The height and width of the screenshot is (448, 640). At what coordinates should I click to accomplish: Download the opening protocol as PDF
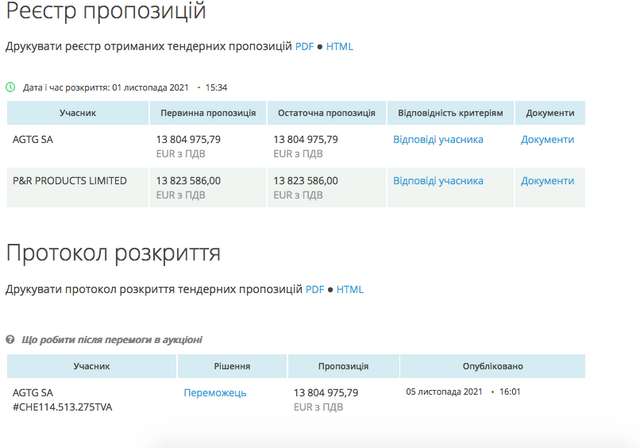click(315, 289)
